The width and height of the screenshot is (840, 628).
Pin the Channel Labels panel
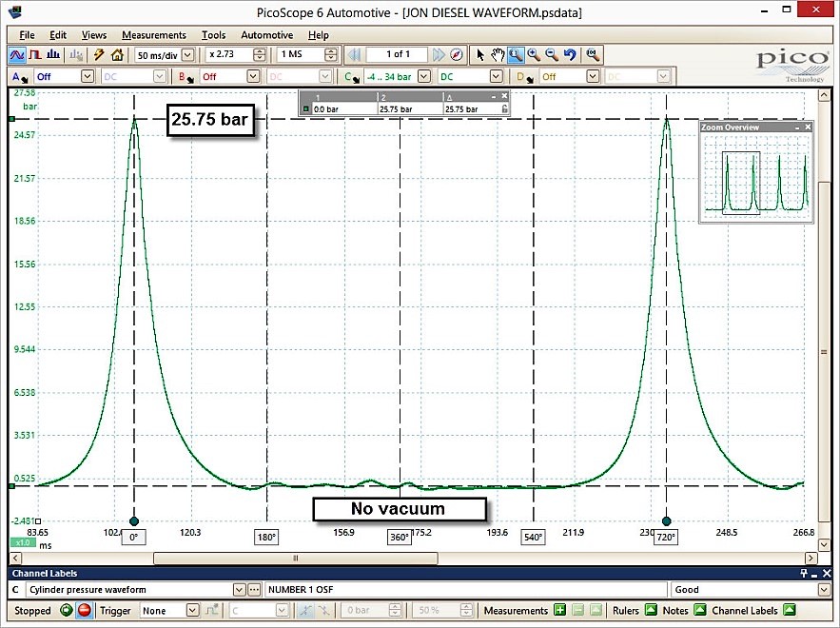(804, 574)
